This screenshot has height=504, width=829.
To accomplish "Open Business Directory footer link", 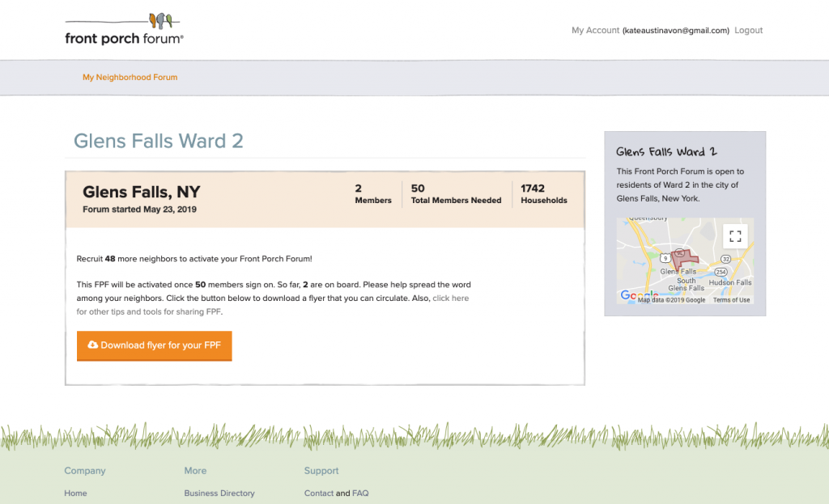I will point(219,493).
